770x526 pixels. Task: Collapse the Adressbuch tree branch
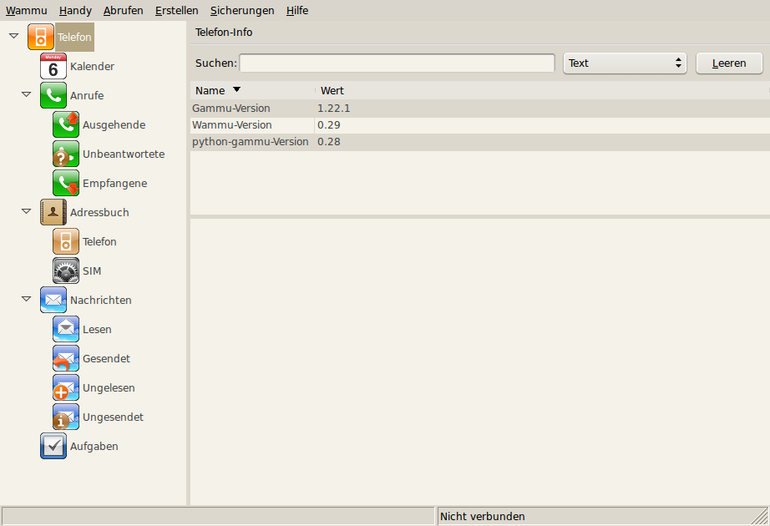[27, 211]
